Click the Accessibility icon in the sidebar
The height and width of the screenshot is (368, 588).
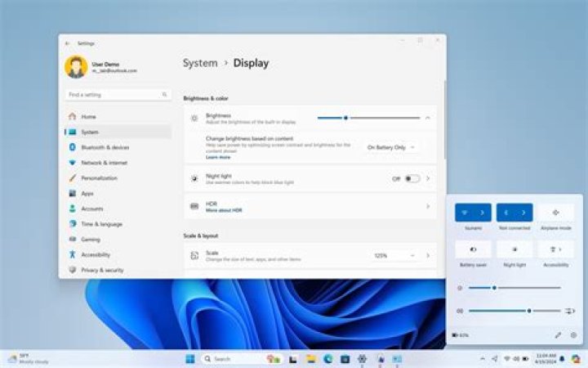tap(73, 254)
